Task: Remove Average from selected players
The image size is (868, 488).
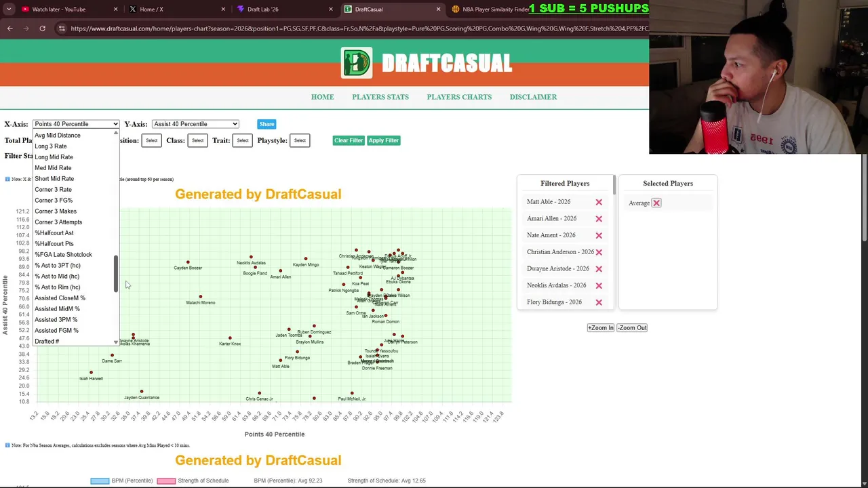Action: pyautogui.click(x=656, y=203)
